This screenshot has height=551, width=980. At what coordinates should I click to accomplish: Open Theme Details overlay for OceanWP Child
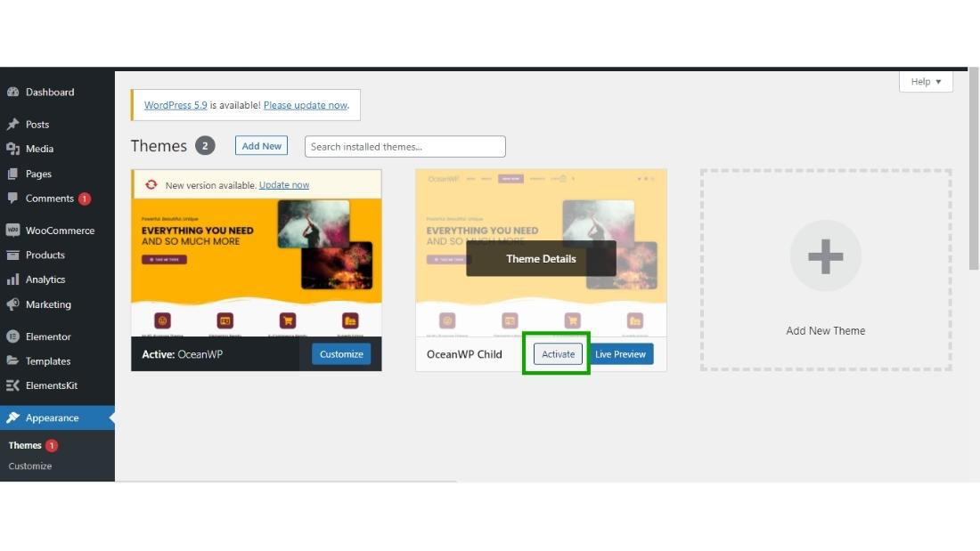(542, 259)
